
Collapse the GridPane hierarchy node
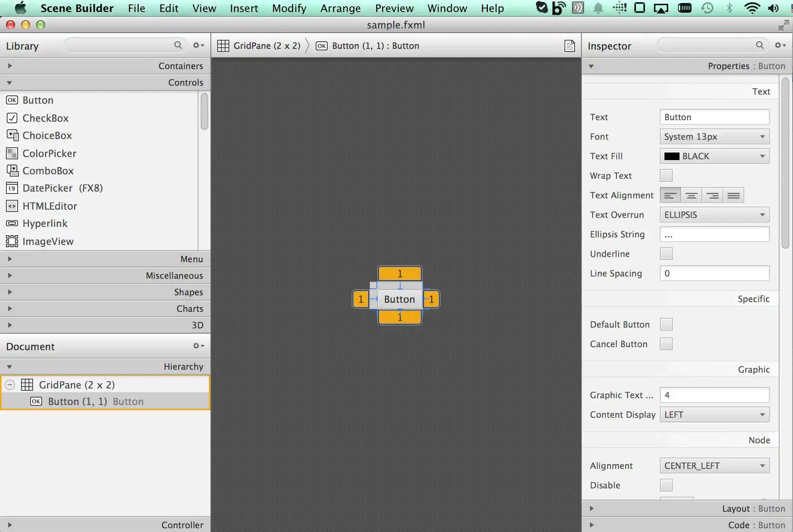[10, 385]
